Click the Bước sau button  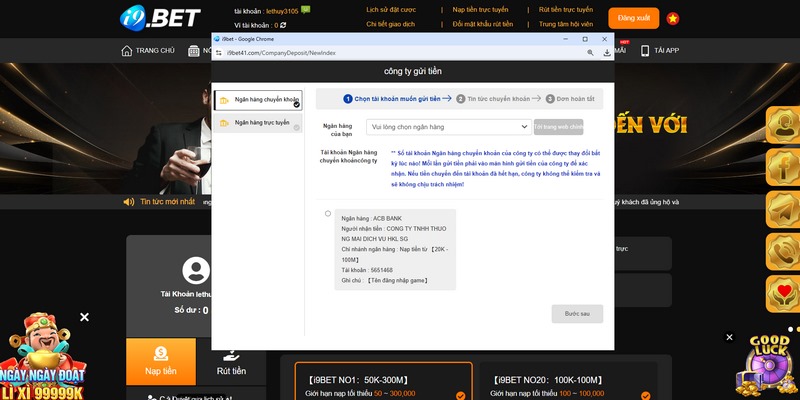coord(577,314)
